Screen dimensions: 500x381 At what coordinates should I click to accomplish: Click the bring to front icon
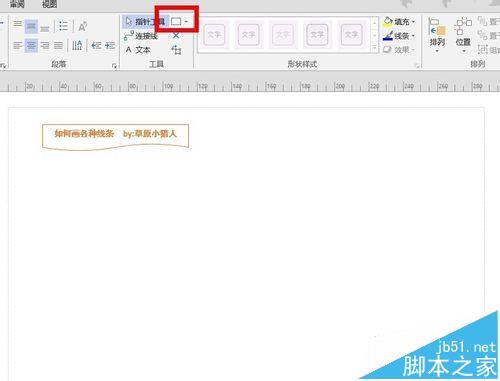[x=482, y=21]
